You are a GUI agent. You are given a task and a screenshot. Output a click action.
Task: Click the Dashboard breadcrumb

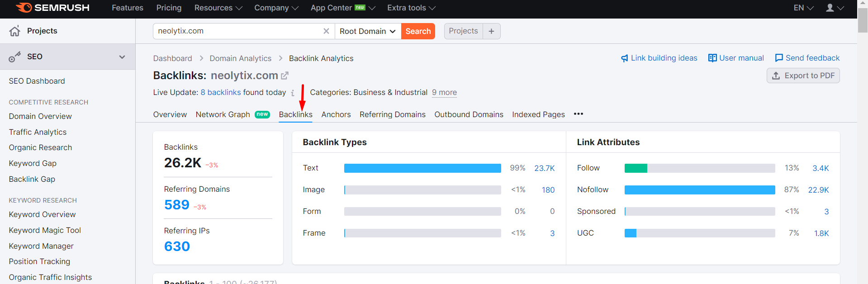click(173, 58)
